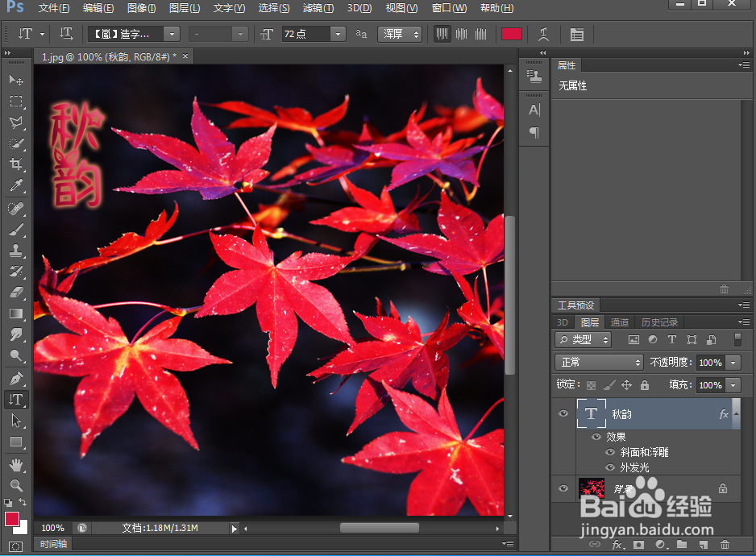Select the Smudge tool

click(16, 334)
